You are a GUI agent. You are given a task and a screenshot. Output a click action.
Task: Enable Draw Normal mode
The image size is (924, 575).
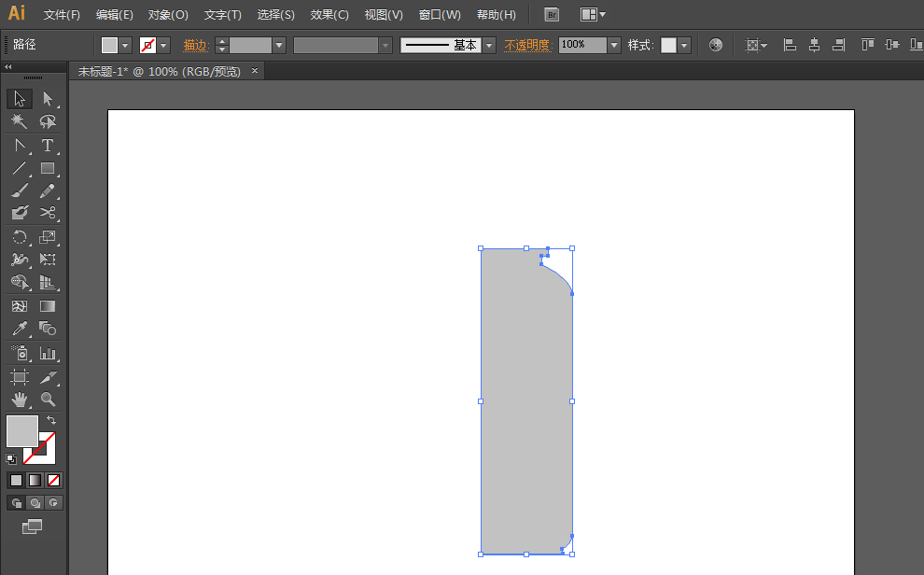pyautogui.click(x=17, y=502)
